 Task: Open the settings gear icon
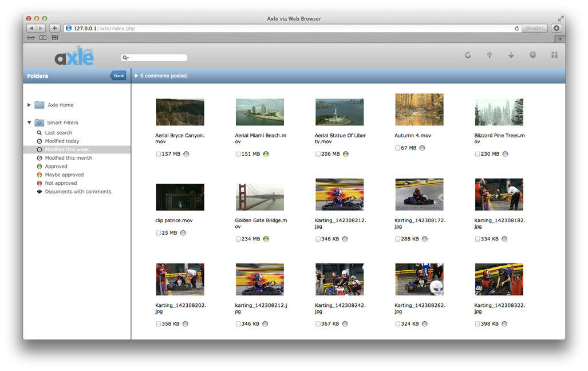[532, 55]
